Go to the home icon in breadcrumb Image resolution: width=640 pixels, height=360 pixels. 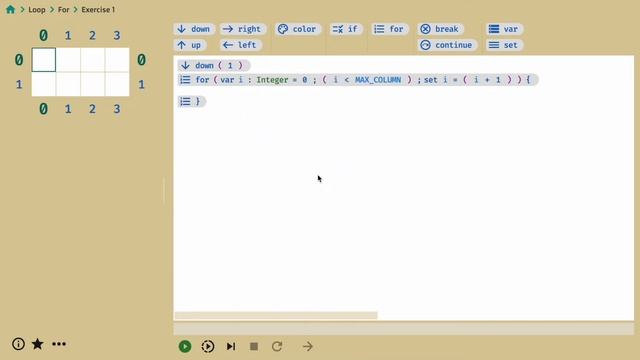click(x=11, y=9)
